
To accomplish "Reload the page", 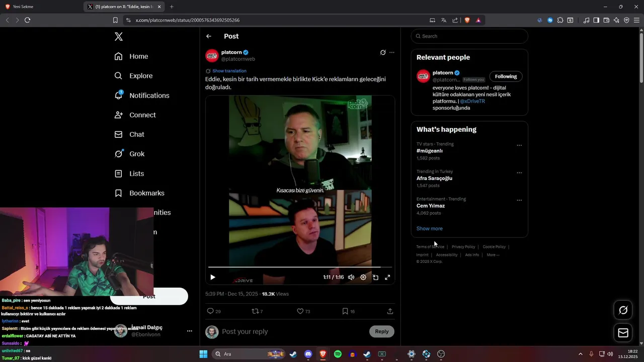I will [x=27, y=20].
